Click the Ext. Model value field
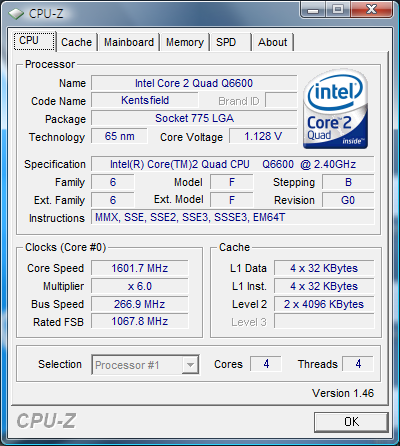 [x=232, y=200]
